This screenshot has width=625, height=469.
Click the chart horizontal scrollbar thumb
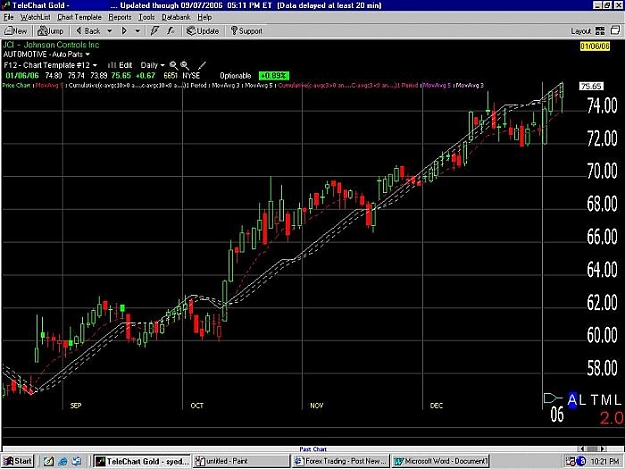pyautogui.click(x=593, y=449)
